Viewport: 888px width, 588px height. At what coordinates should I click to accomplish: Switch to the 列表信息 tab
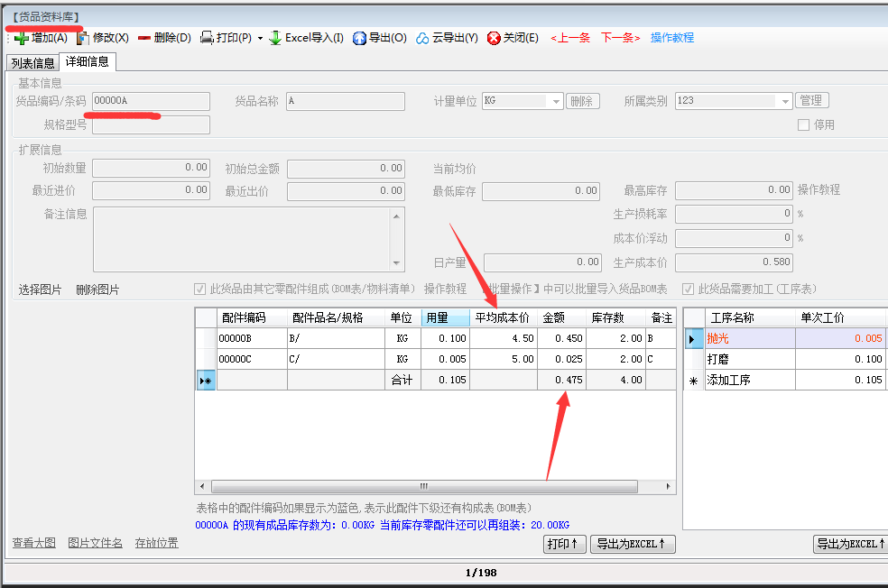[x=32, y=63]
